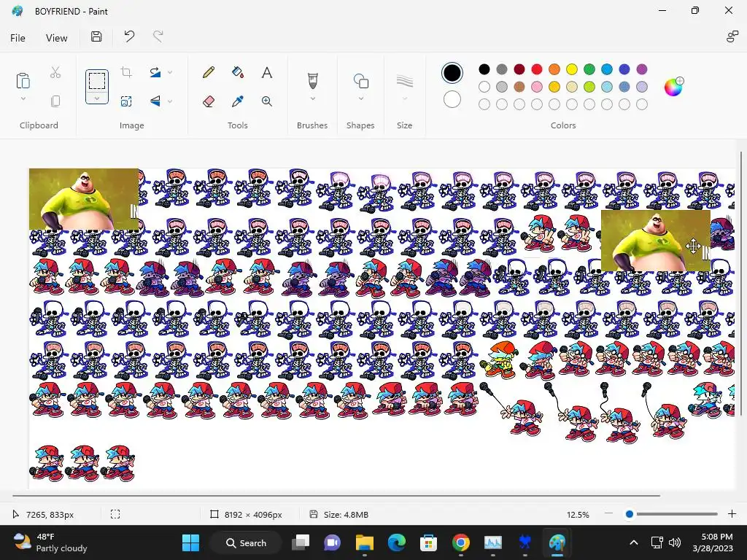Click the Crop icon
This screenshot has width=747, height=560.
pyautogui.click(x=126, y=72)
